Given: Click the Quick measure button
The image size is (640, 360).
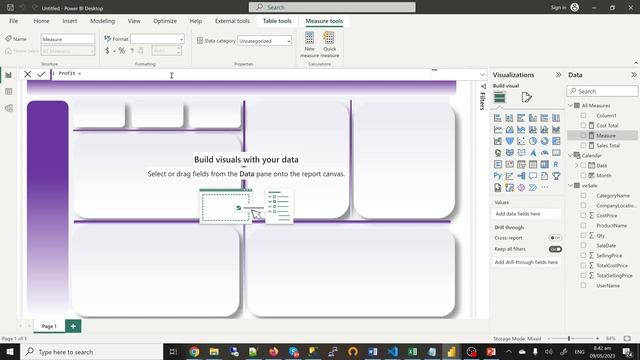Looking at the screenshot, I should (329, 44).
